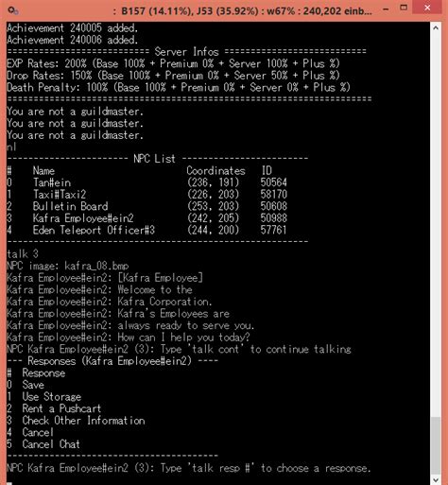Maximize the console window
This screenshot has height=485, width=448.
click(404, 8)
